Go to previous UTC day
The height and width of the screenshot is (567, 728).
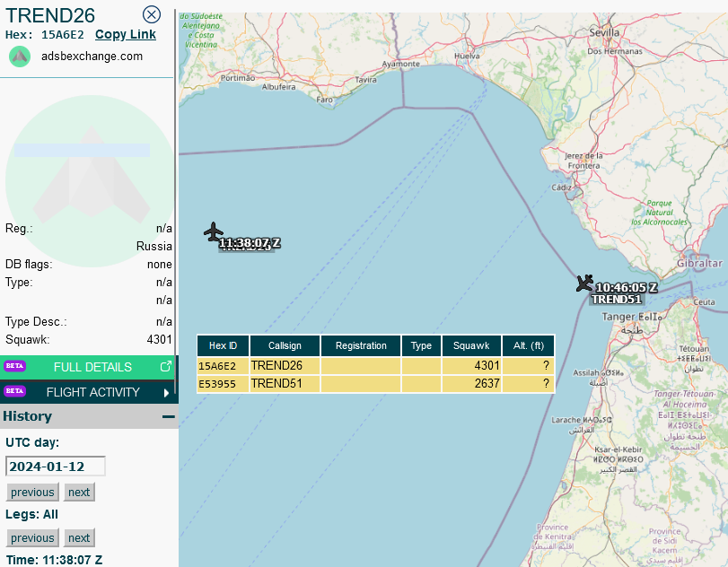pos(32,493)
